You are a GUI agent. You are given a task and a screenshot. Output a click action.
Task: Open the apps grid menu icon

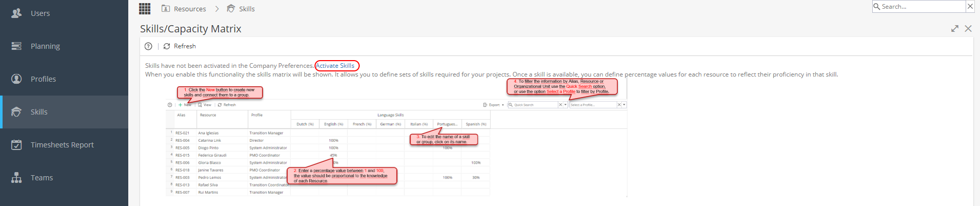145,9
